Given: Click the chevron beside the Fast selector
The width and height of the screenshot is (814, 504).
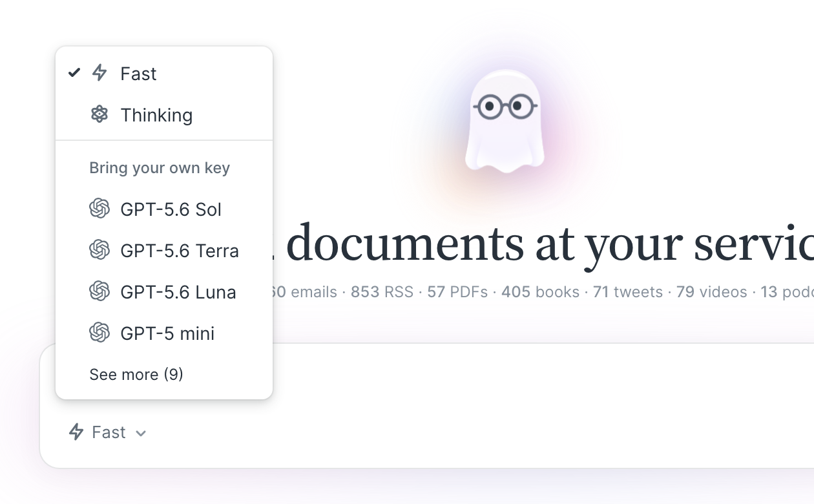Looking at the screenshot, I should 141,433.
